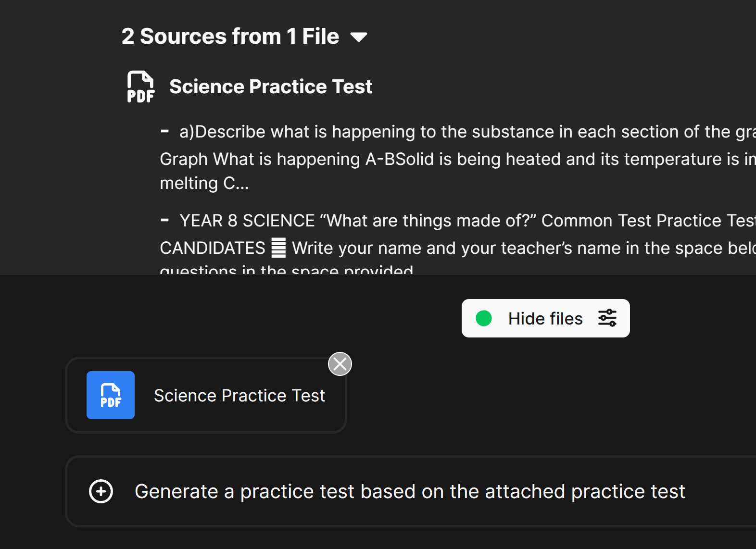Select the dash marker before the first source snippet
Screen dimensions: 756x549
(x=166, y=131)
